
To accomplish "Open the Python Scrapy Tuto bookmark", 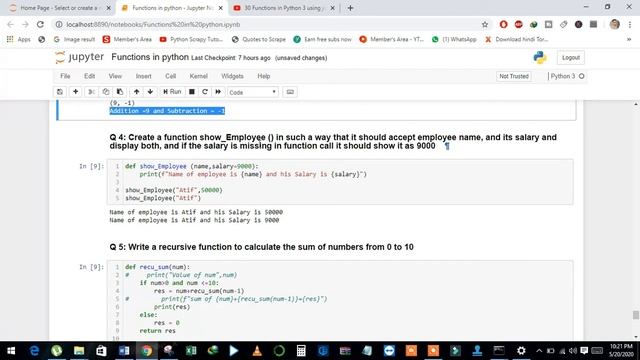I will click(191, 40).
